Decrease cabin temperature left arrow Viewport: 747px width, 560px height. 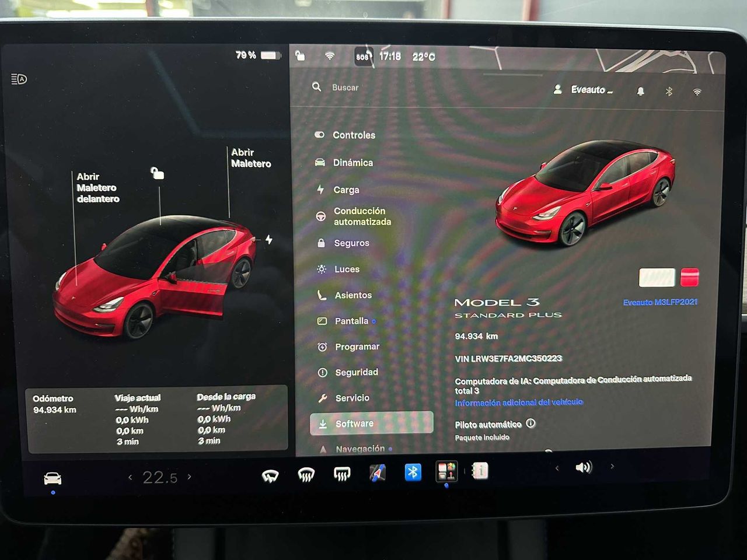click(130, 477)
